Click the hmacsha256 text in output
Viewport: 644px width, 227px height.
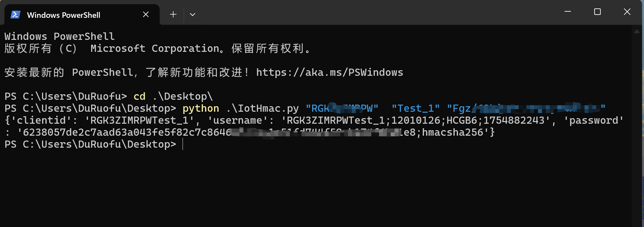pyautogui.click(x=452, y=132)
